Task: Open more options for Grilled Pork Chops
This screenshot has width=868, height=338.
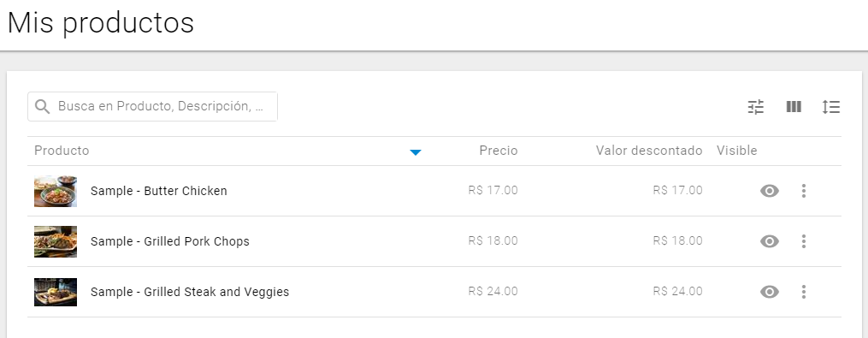Action: 804,241
